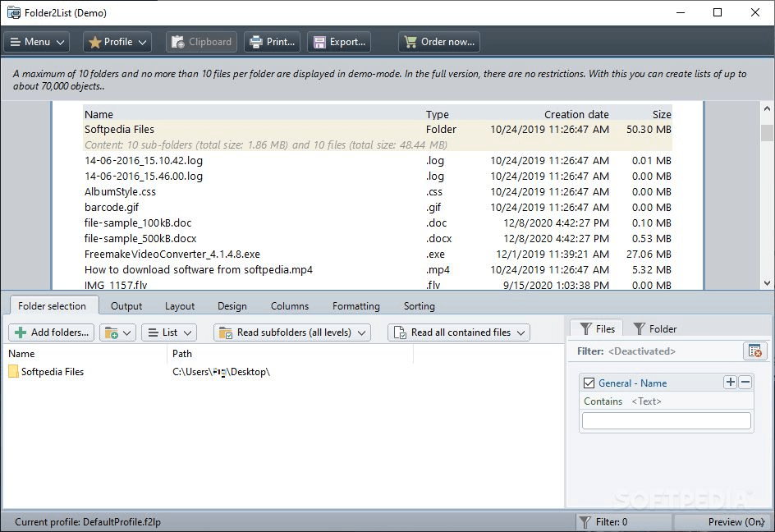This screenshot has height=532, width=775.
Task: Toggle the General - Name checkbox
Action: click(589, 383)
